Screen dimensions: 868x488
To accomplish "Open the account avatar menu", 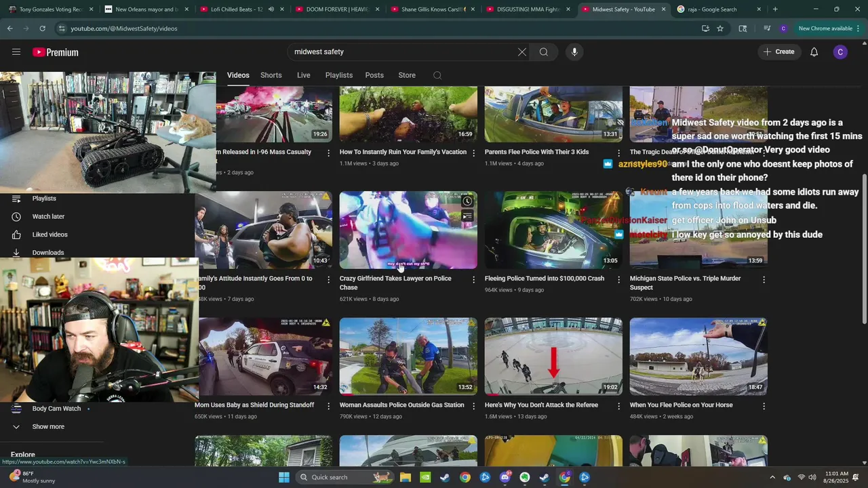I will click(840, 52).
